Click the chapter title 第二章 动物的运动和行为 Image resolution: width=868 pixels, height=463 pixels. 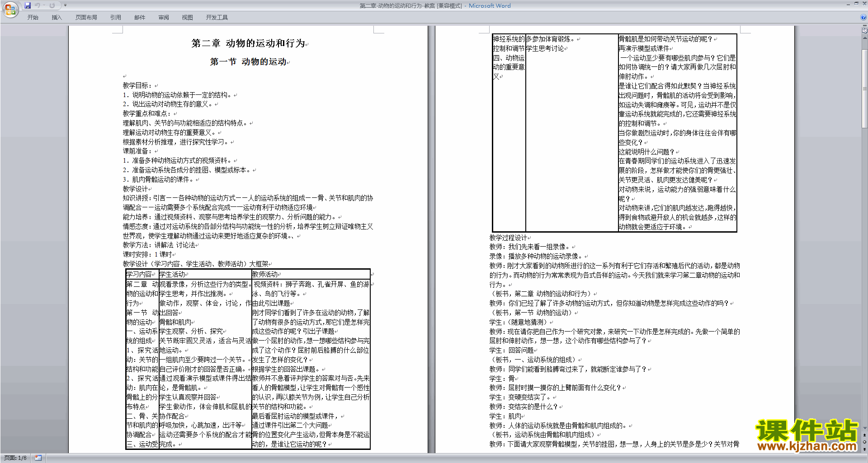tap(248, 43)
